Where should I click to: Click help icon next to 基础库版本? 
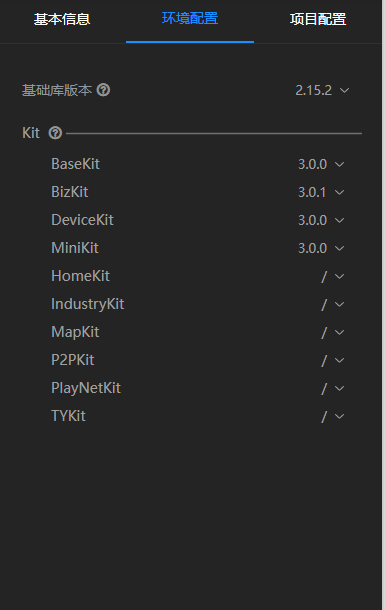(103, 90)
